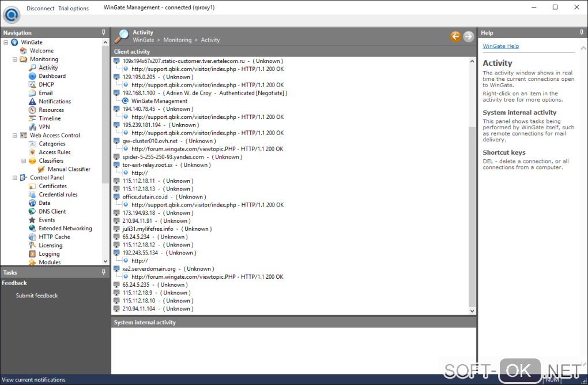Pin the Tasks panel
Screen dimensions: 588x385
(x=104, y=272)
